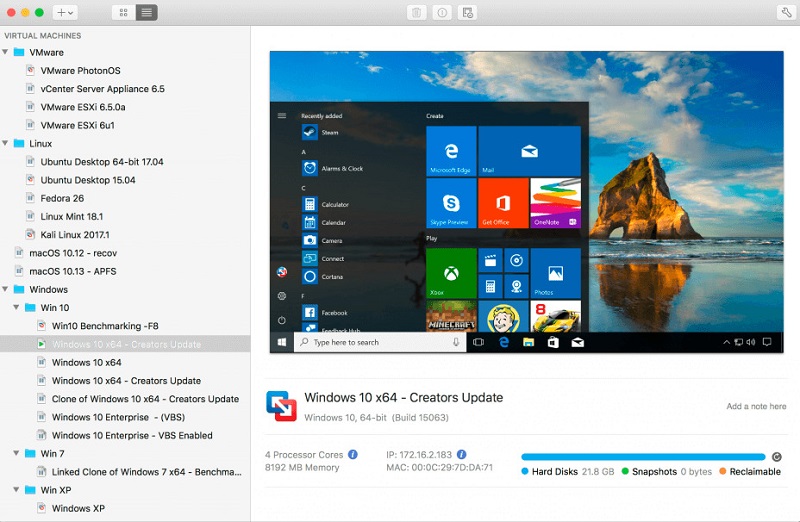Click info icon next to IP address
The height and width of the screenshot is (522, 800).
coord(461,454)
